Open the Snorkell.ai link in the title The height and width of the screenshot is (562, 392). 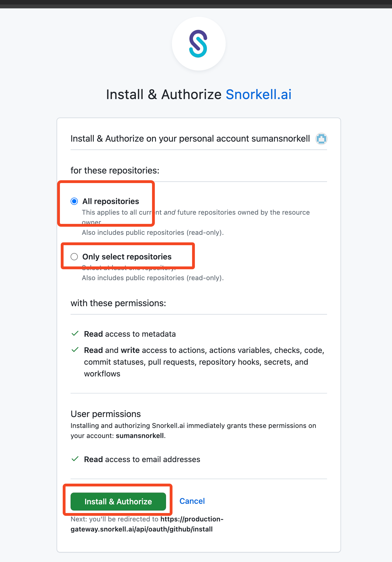pyautogui.click(x=258, y=94)
